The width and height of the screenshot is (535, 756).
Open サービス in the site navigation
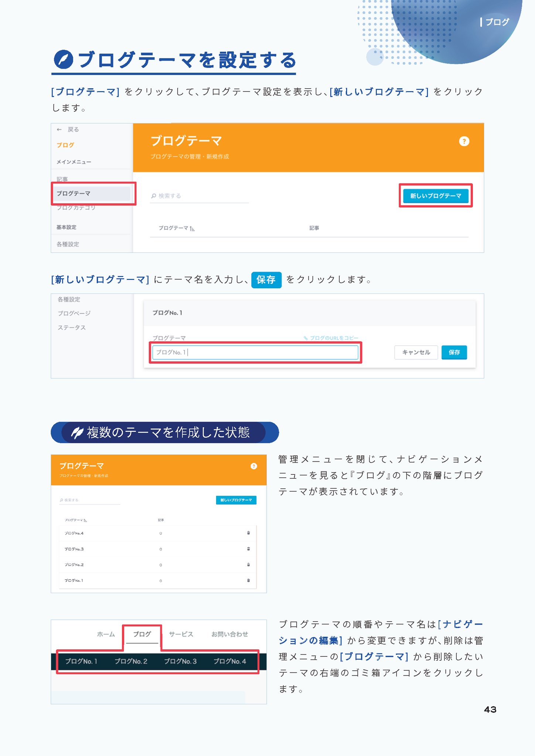tap(181, 634)
